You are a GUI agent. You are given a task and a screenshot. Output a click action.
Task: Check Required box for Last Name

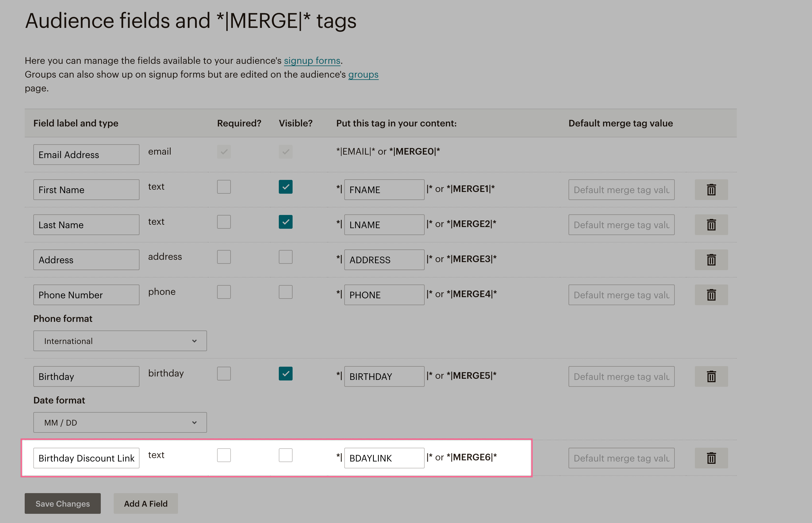(x=224, y=222)
